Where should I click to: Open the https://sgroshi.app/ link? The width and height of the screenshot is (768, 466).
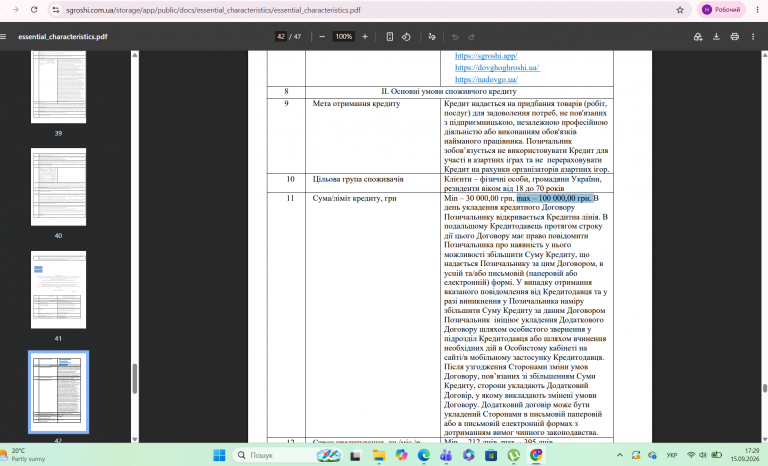pos(486,56)
